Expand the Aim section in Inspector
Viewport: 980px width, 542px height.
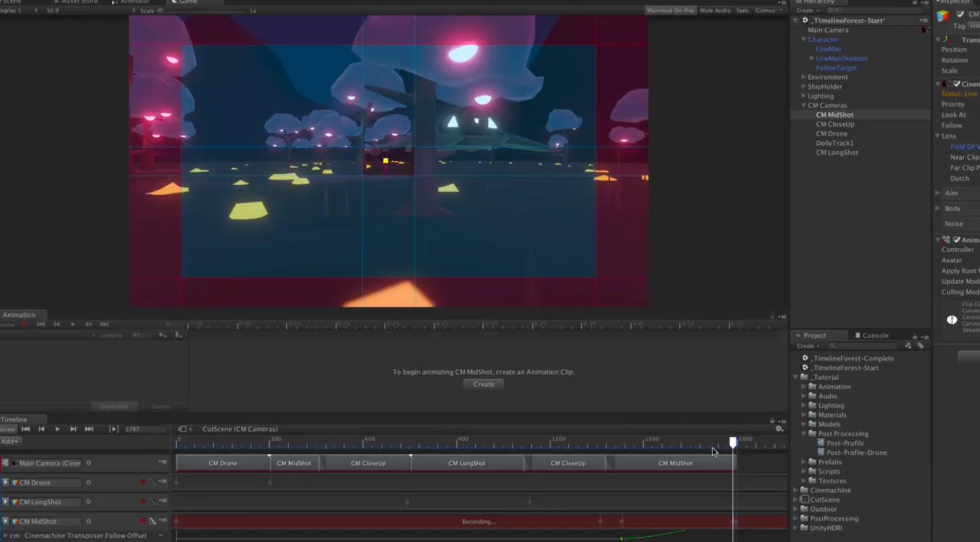[938, 193]
